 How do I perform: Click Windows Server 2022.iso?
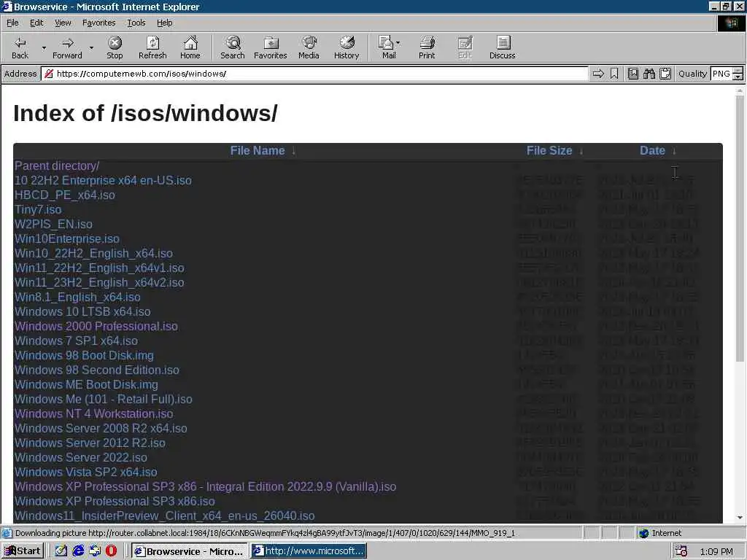(80, 458)
